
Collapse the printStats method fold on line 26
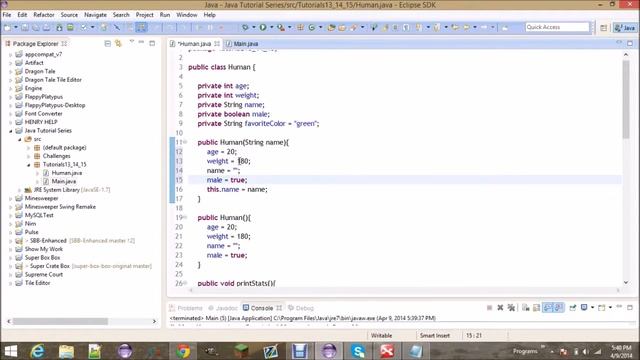click(x=185, y=283)
